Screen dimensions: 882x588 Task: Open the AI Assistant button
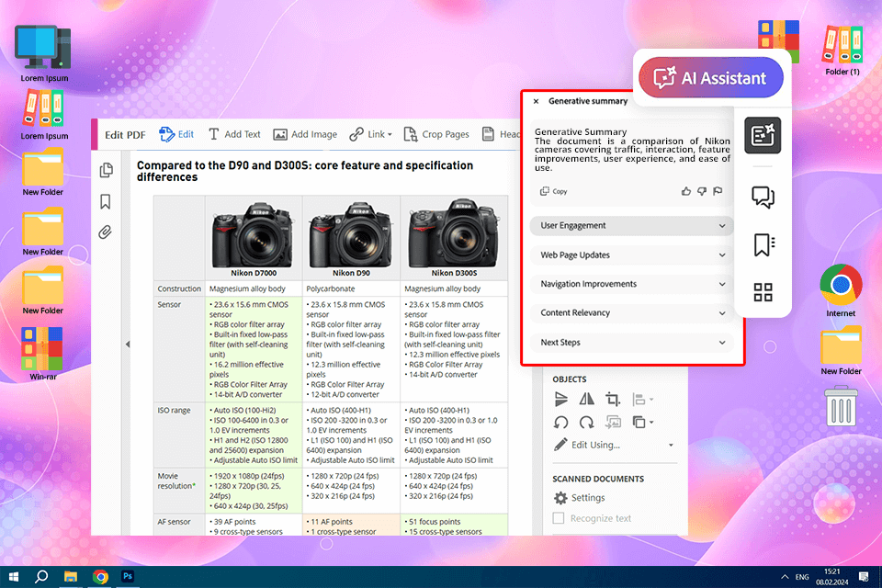click(711, 78)
